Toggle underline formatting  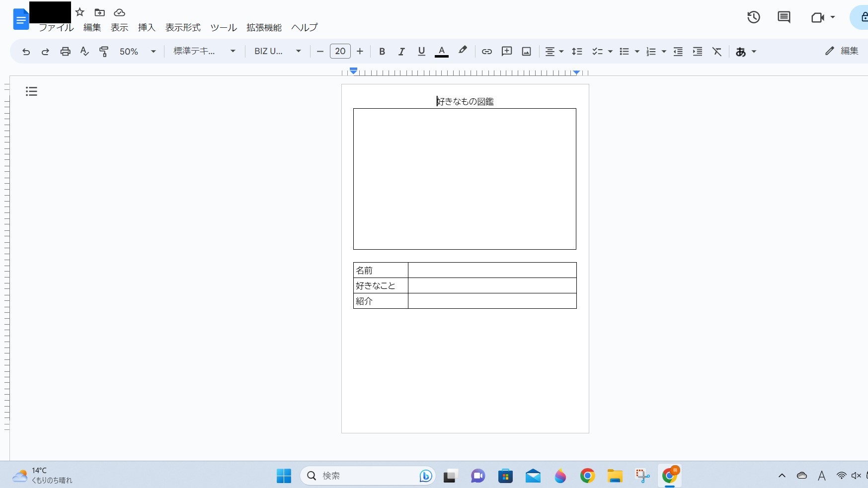421,52
